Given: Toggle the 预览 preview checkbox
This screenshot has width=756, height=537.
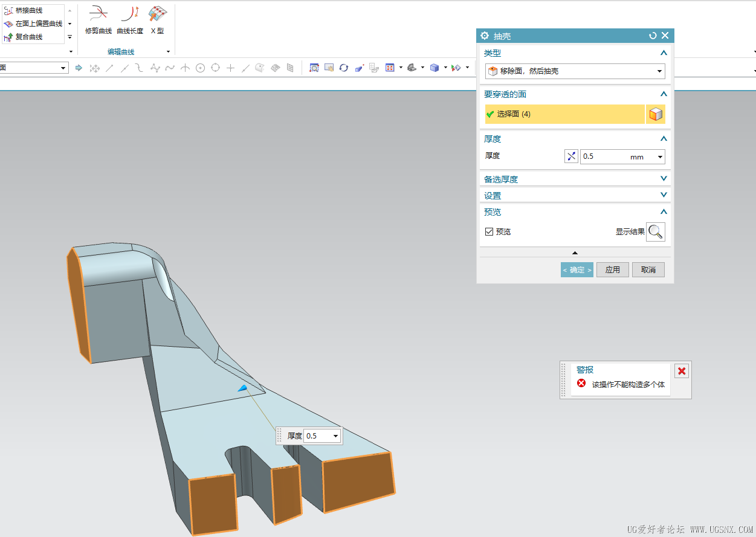Looking at the screenshot, I should (489, 231).
